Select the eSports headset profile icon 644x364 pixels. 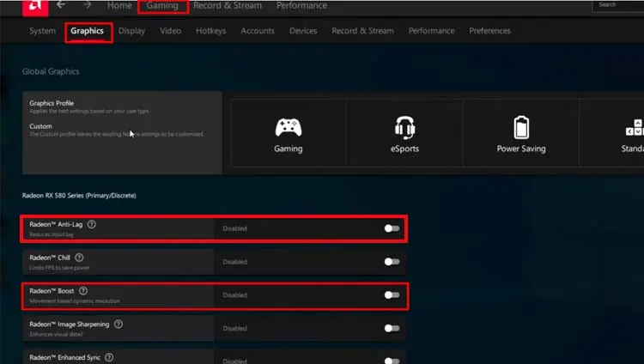[405, 127]
